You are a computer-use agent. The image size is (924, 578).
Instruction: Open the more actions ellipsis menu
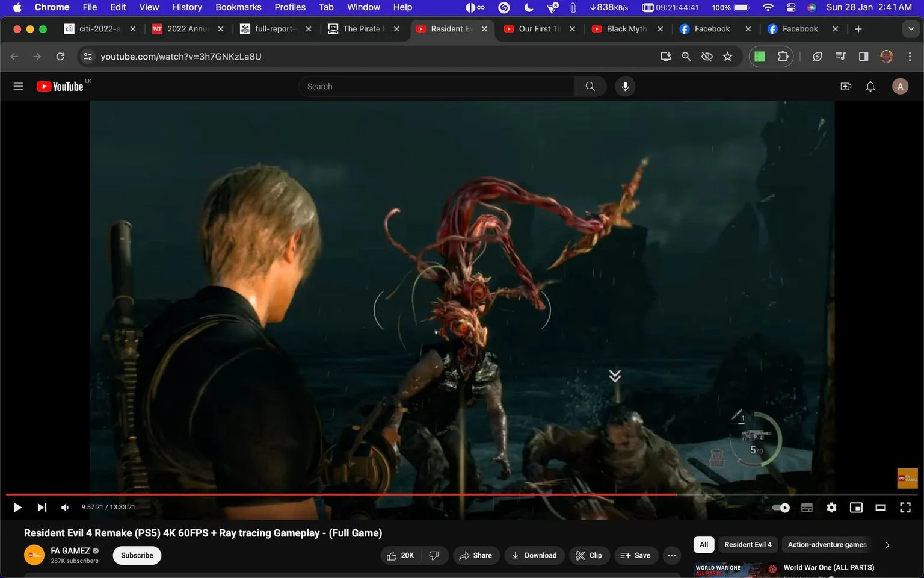click(x=671, y=555)
